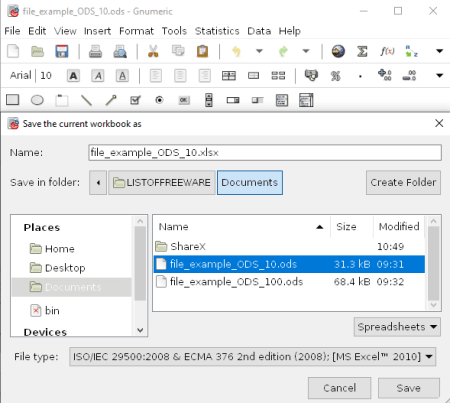The image size is (450, 403).
Task: Toggle Underline formatting button
Action: [122, 76]
